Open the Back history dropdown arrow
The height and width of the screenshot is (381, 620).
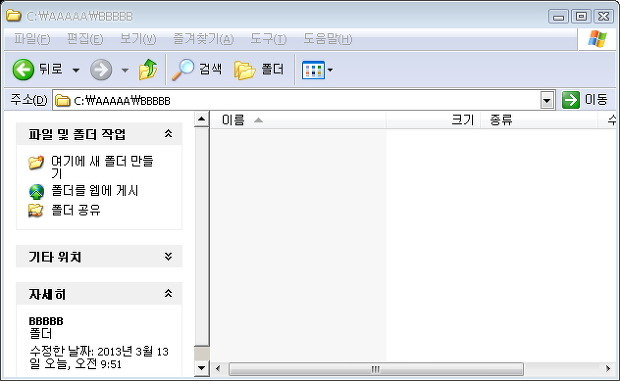click(x=76, y=70)
